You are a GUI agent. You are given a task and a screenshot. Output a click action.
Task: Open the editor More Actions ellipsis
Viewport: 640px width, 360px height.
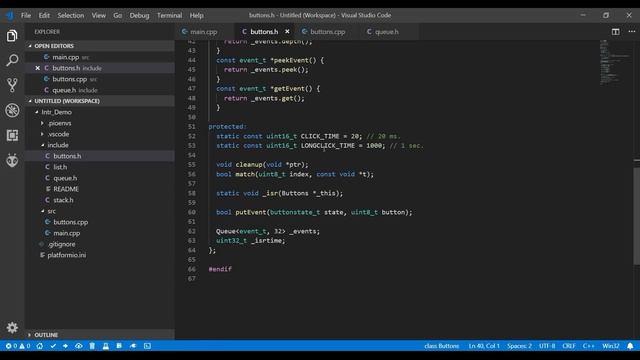[x=631, y=31]
